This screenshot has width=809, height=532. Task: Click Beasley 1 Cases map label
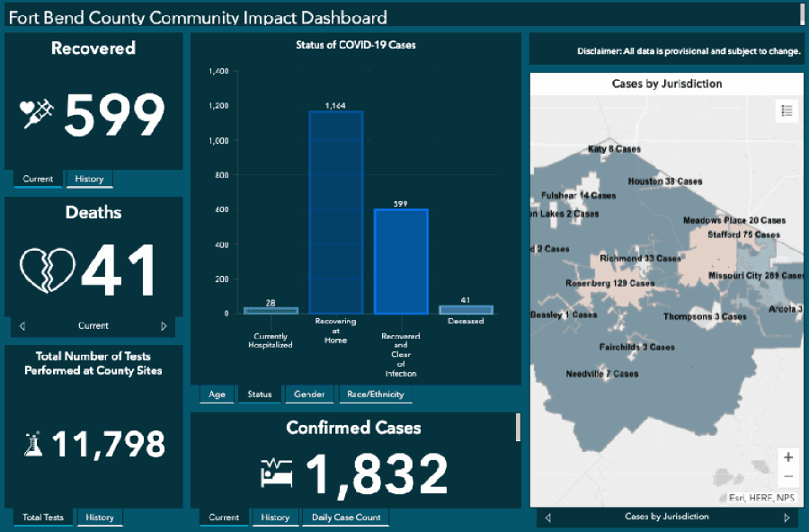point(564,315)
